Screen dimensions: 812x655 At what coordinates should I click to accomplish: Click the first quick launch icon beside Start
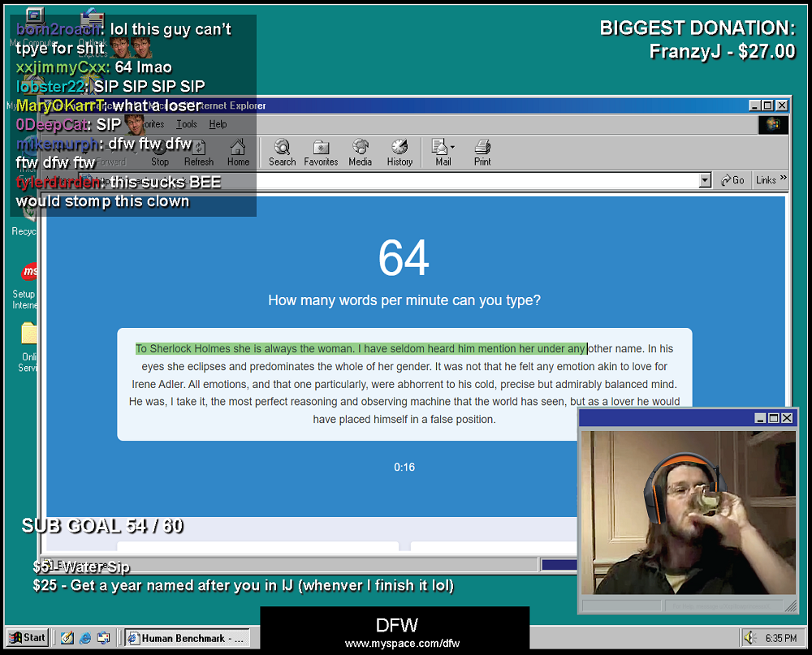[x=67, y=638]
